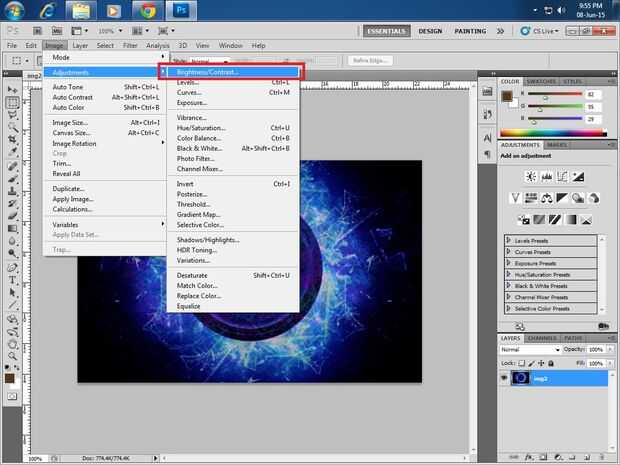
Task: Click the Color Balance scales icon
Action: (x=549, y=196)
